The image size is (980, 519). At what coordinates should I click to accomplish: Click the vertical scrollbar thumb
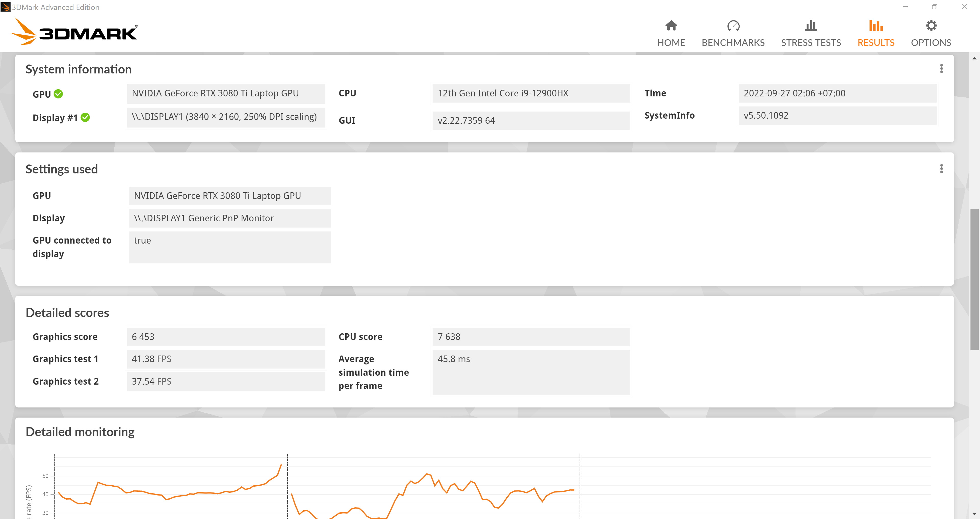tap(974, 280)
